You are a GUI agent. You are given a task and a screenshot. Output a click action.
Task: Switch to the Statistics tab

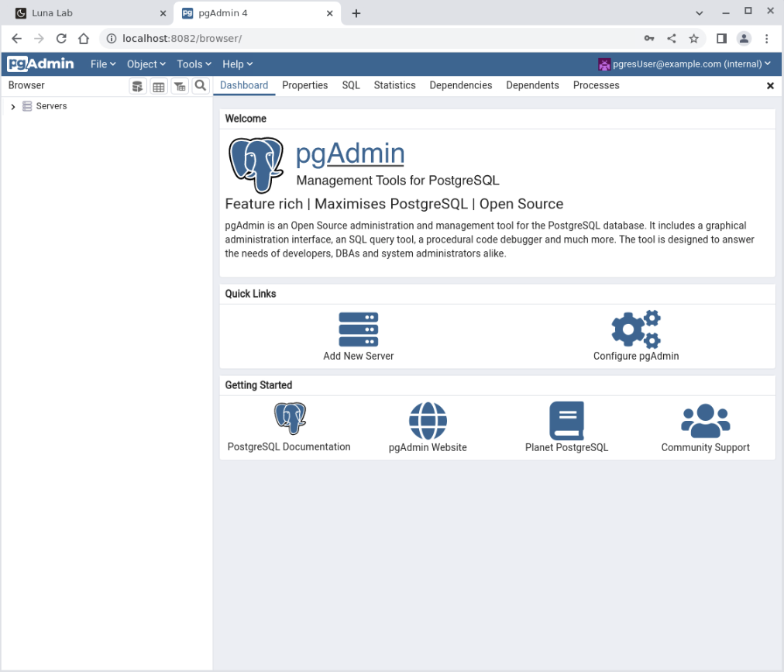click(394, 85)
